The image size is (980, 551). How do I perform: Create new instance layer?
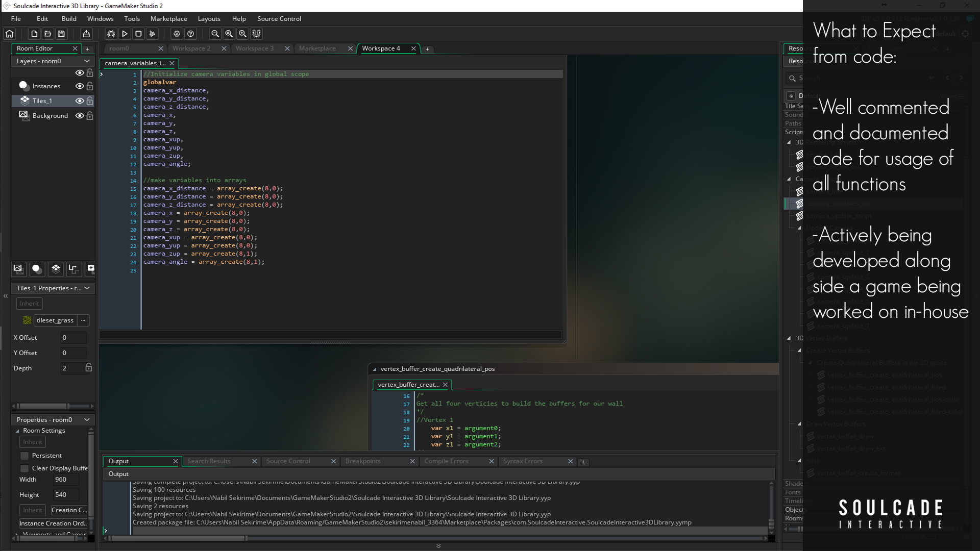coord(37,268)
